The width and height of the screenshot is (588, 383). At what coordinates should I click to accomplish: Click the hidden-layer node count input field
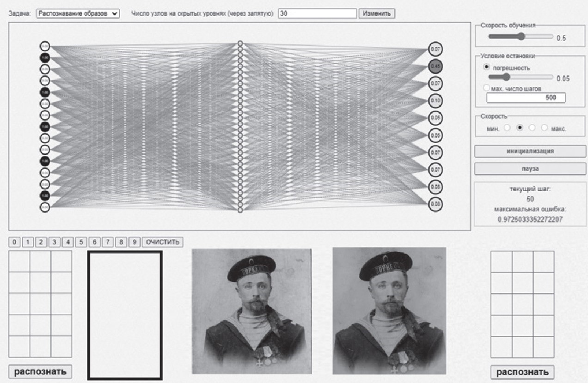(317, 13)
